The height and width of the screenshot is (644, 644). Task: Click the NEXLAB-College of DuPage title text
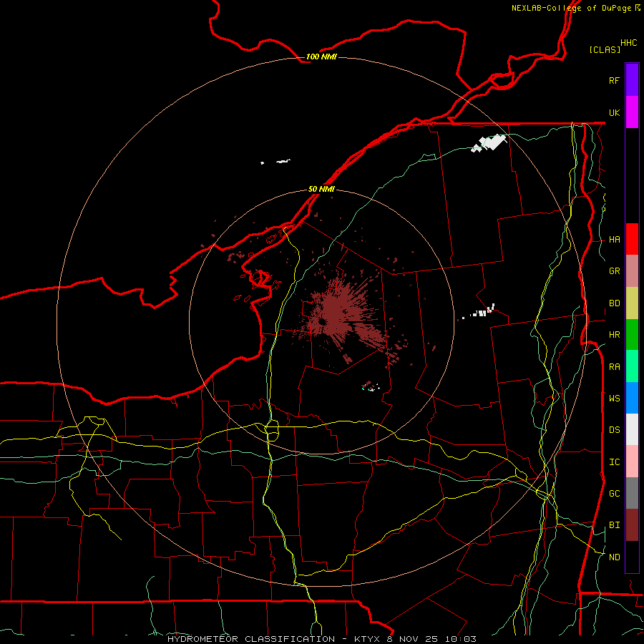pyautogui.click(x=571, y=8)
